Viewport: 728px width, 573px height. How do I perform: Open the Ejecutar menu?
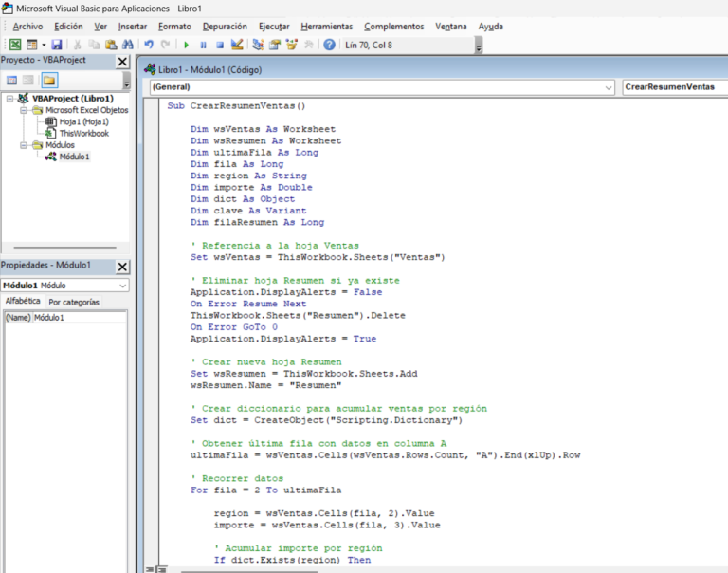click(274, 27)
